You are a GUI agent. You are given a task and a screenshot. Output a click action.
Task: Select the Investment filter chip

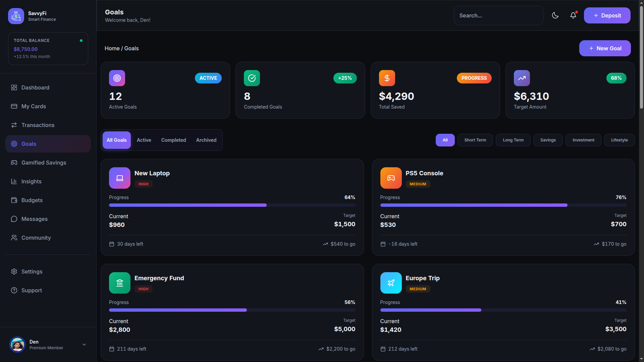(x=583, y=140)
